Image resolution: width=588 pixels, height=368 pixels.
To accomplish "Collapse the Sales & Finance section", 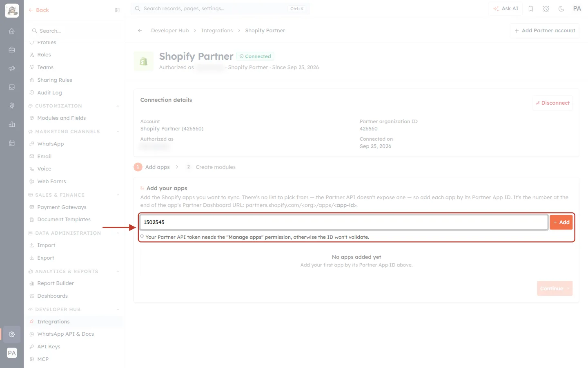I will (x=118, y=195).
